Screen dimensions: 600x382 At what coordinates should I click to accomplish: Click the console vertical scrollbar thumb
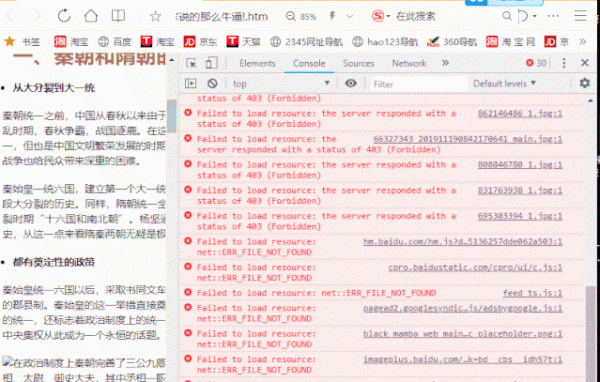(590, 333)
